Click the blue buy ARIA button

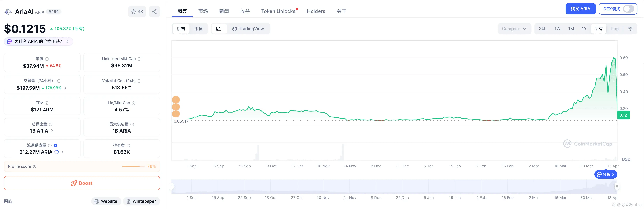[580, 9]
